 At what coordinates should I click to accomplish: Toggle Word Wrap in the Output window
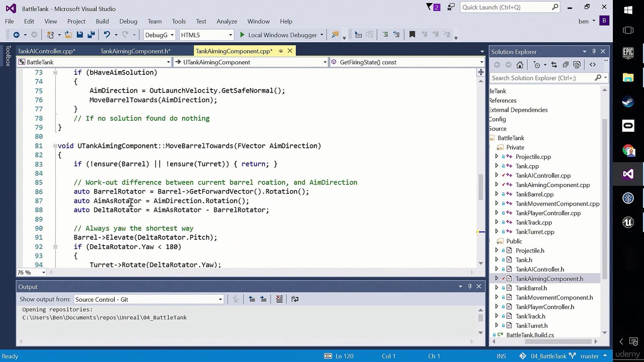(295, 299)
